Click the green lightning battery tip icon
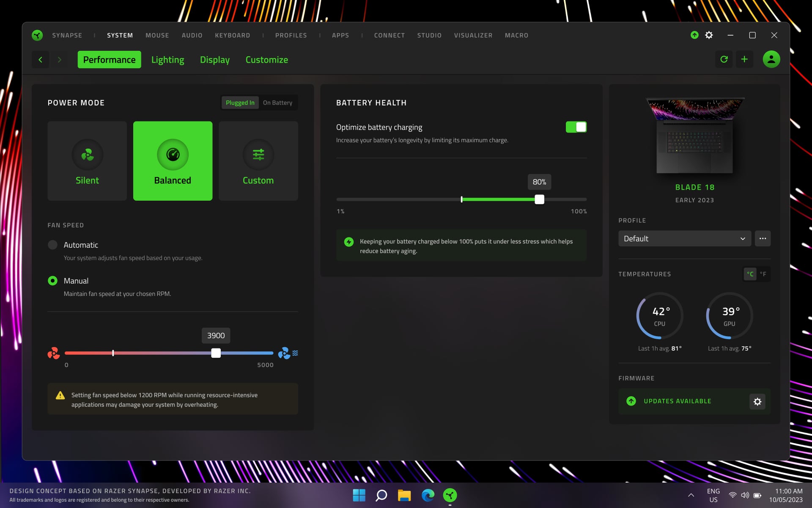This screenshot has width=812, height=508. point(349,242)
